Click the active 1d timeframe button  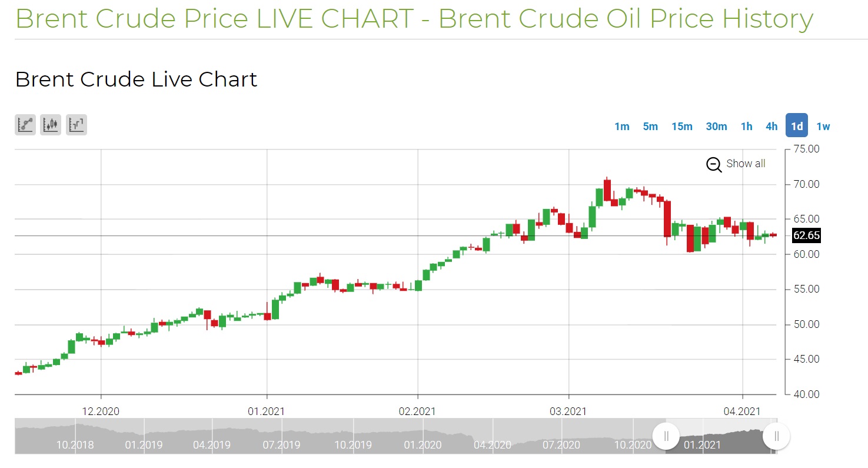(797, 126)
